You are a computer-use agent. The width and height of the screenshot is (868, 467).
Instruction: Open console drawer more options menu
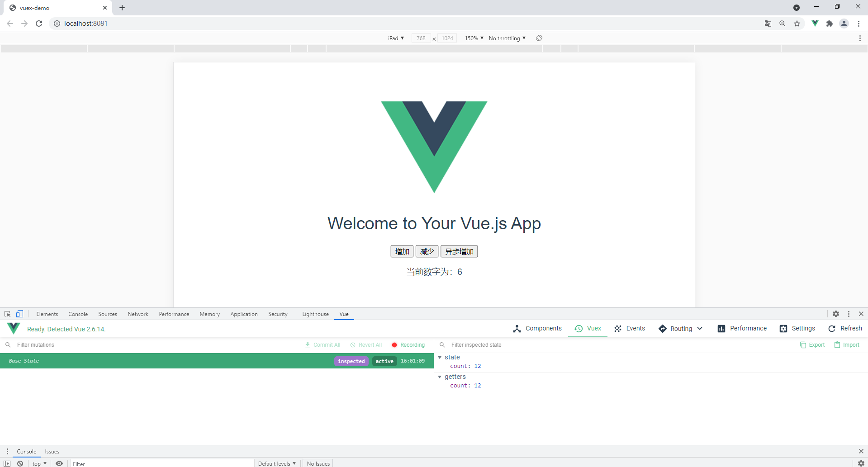click(x=7, y=452)
